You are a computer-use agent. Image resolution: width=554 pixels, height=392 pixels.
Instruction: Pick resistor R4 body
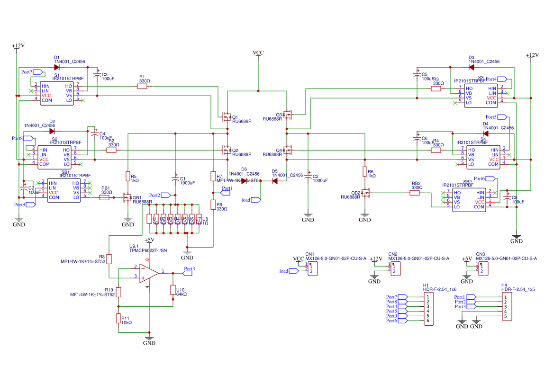pyautogui.click(x=436, y=150)
